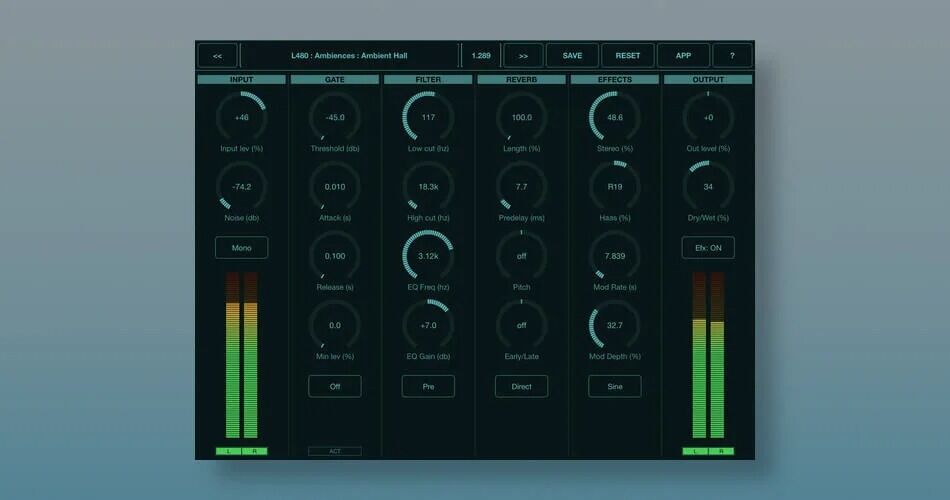The image size is (950, 500).
Task: Click the output level meter
Action: pos(708,355)
